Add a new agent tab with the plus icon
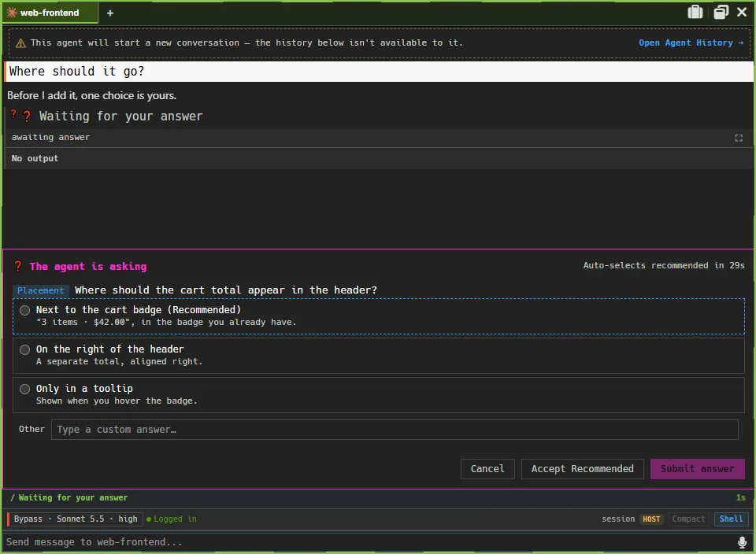 (110, 13)
